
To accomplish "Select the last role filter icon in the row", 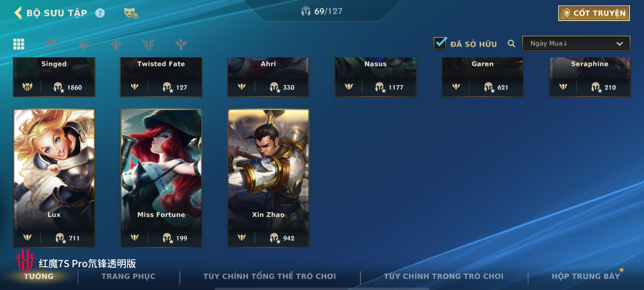I will 181,44.
